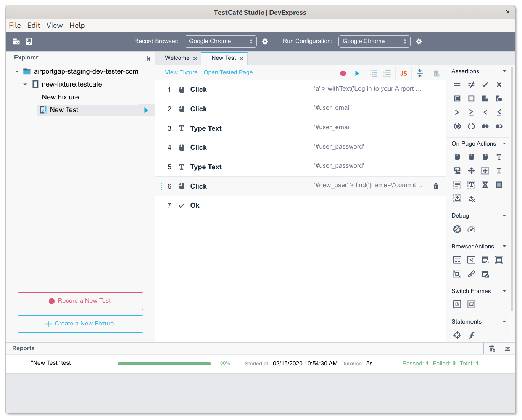Convert test using the JS icon
The image size is (522, 420).
[x=403, y=73]
